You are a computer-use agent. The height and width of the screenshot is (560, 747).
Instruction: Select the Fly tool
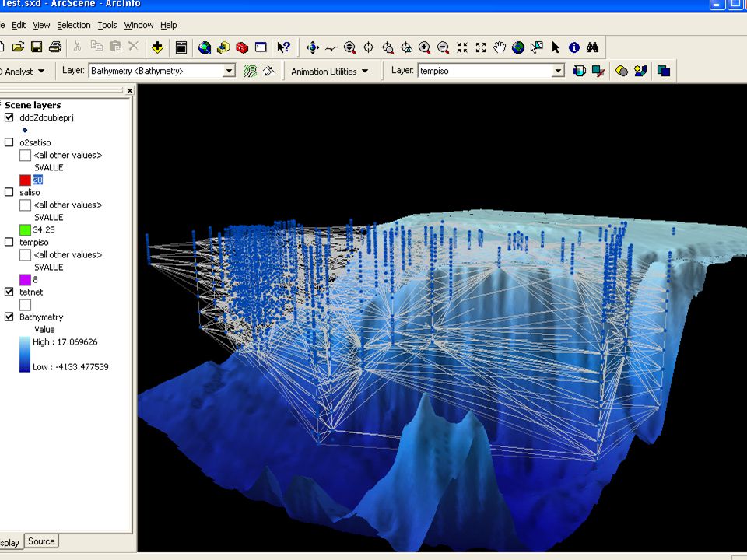point(331,47)
